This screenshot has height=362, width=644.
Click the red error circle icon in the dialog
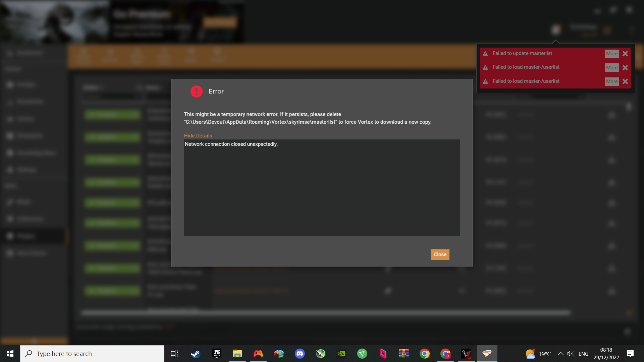[x=196, y=91]
